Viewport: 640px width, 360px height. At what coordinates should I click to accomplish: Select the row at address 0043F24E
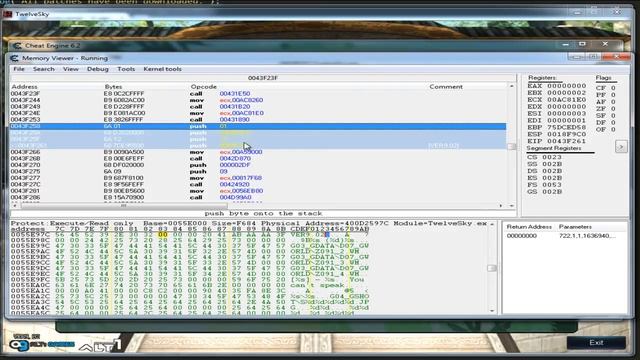(258, 113)
